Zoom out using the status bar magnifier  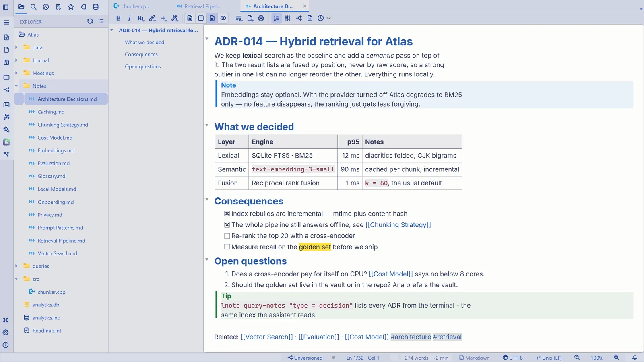(x=577, y=358)
